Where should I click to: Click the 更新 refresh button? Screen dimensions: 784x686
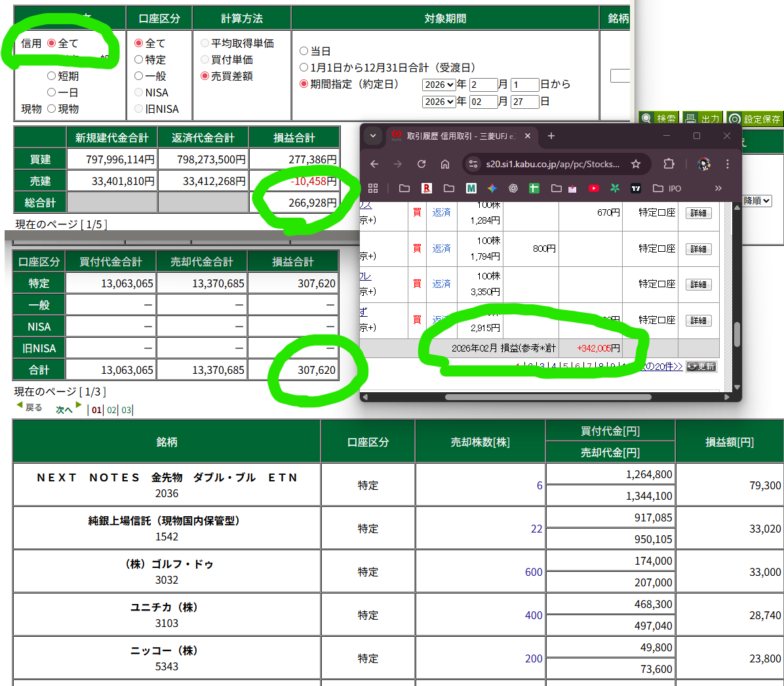701,367
